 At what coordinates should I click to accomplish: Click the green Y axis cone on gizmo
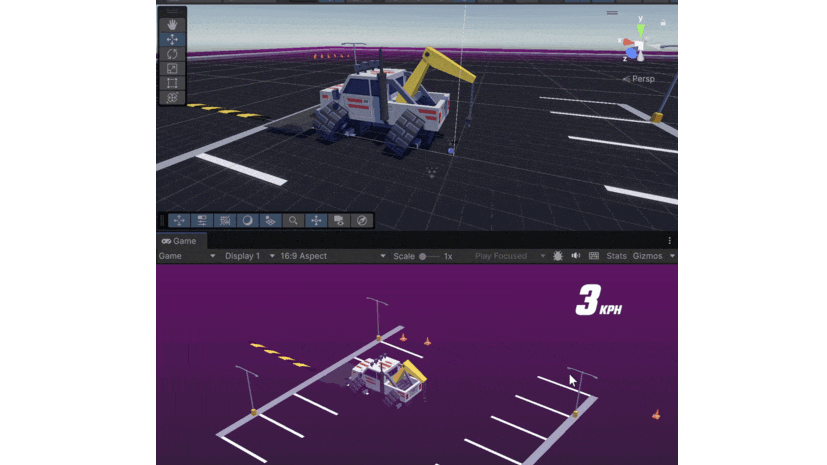[x=640, y=31]
